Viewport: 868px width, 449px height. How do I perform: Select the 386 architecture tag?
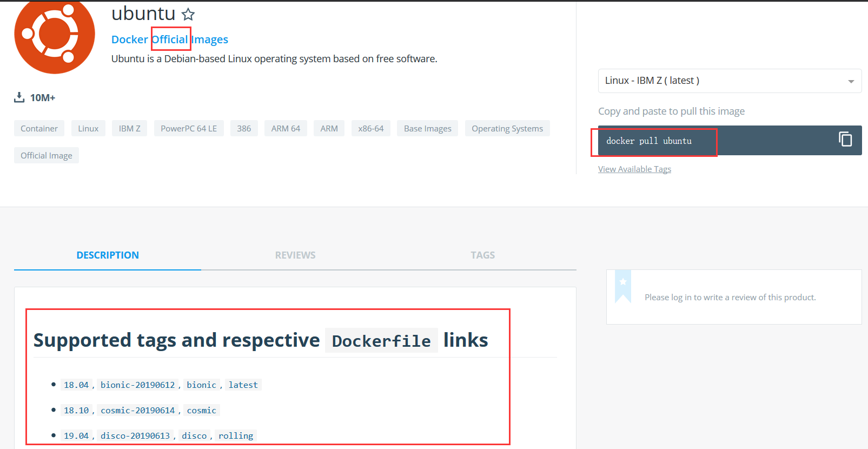pos(244,128)
